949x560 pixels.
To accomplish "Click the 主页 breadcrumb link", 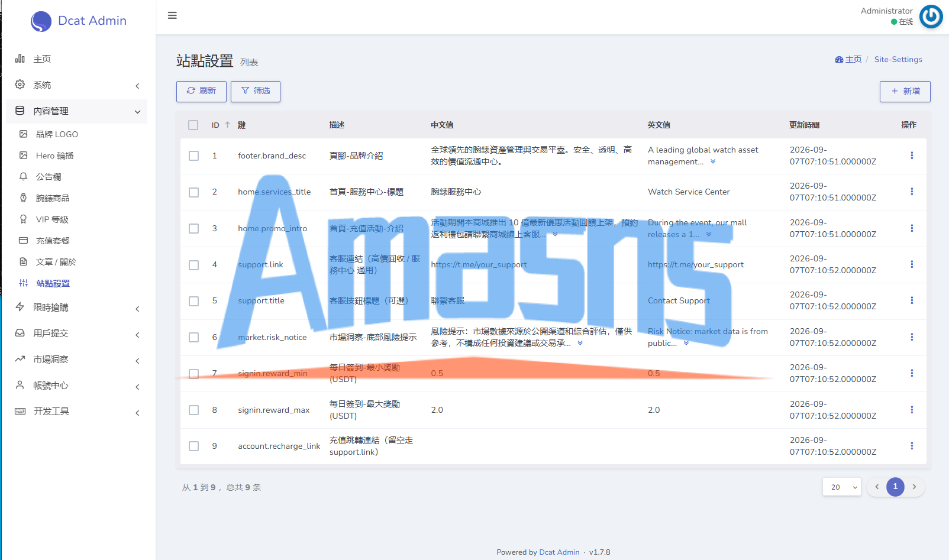I will click(848, 59).
